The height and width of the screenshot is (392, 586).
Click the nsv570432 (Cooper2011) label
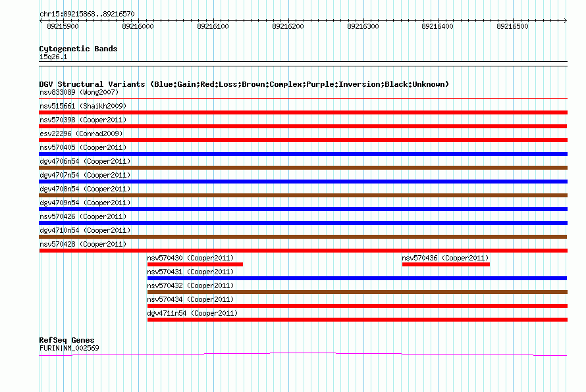click(x=190, y=285)
